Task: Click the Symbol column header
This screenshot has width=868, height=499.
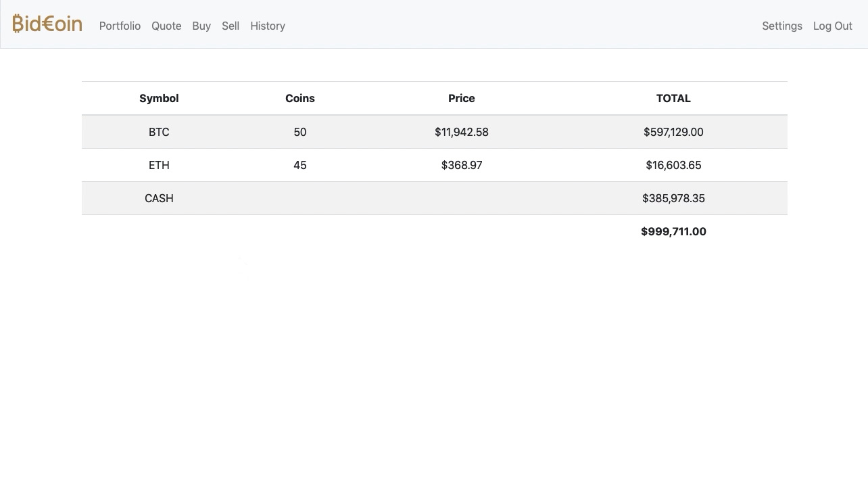Action: pos(159,98)
